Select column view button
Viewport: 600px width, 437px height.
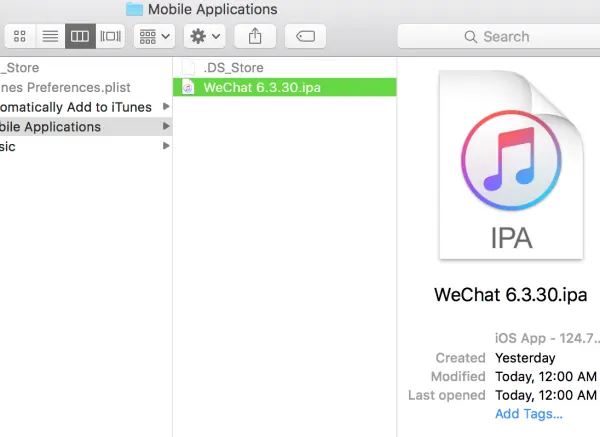[x=80, y=36]
